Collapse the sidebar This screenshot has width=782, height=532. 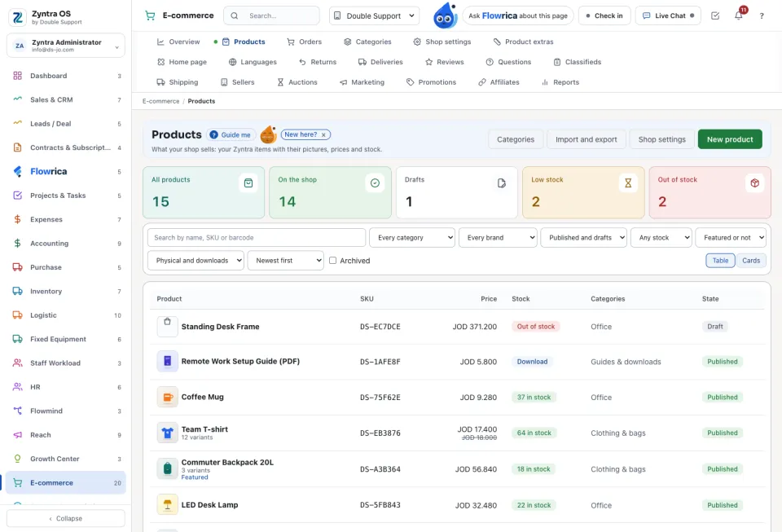(66, 518)
